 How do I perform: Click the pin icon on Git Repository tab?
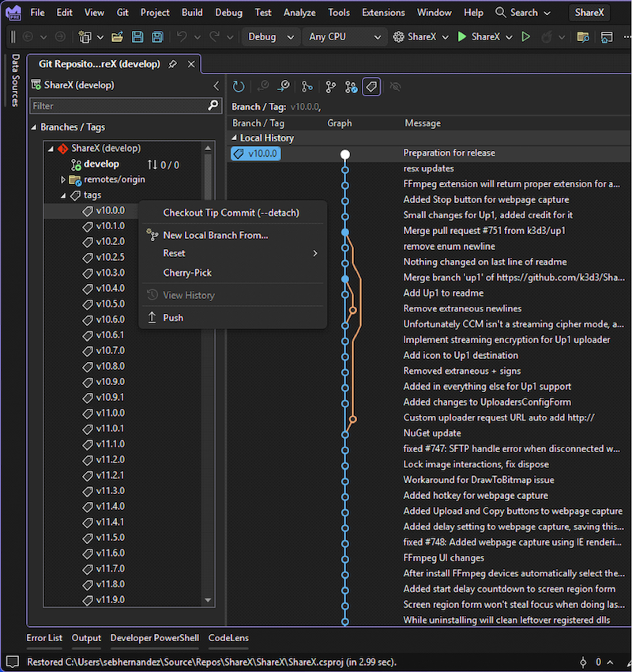pyautogui.click(x=173, y=64)
